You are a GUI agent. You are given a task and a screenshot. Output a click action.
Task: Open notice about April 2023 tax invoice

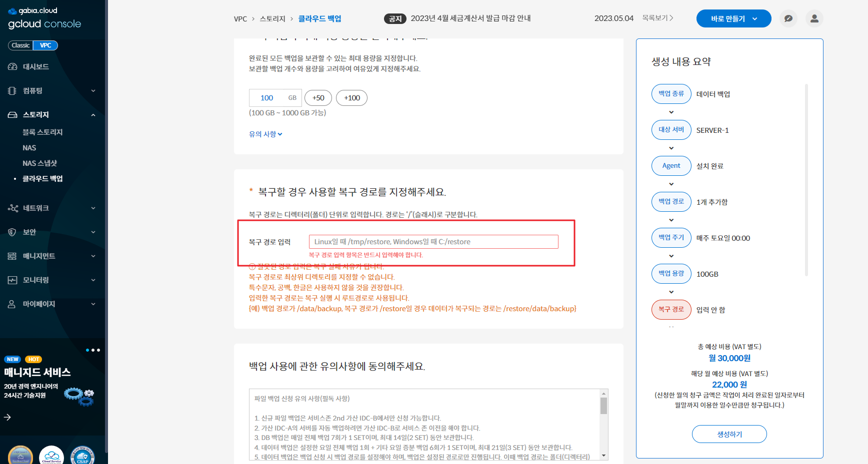point(470,18)
